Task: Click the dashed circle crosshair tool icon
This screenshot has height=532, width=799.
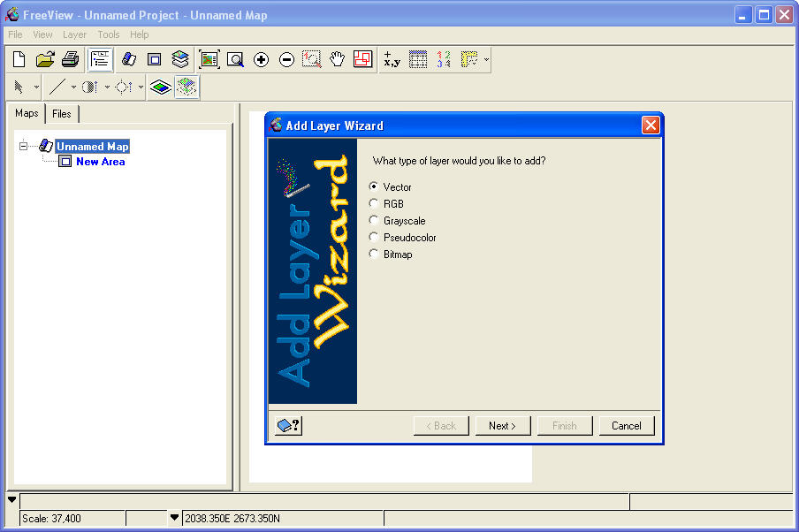Action: coord(124,87)
